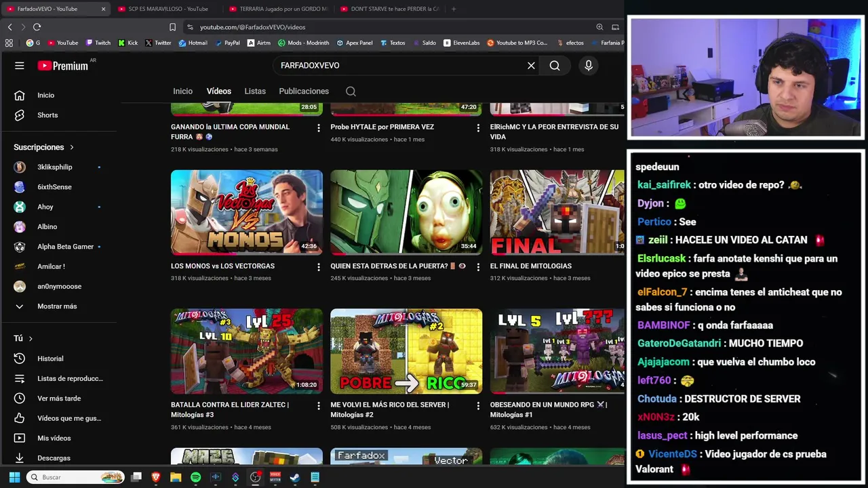Switch to the Publicaciones channel tab
Screen dimensions: 868x488
point(304,91)
